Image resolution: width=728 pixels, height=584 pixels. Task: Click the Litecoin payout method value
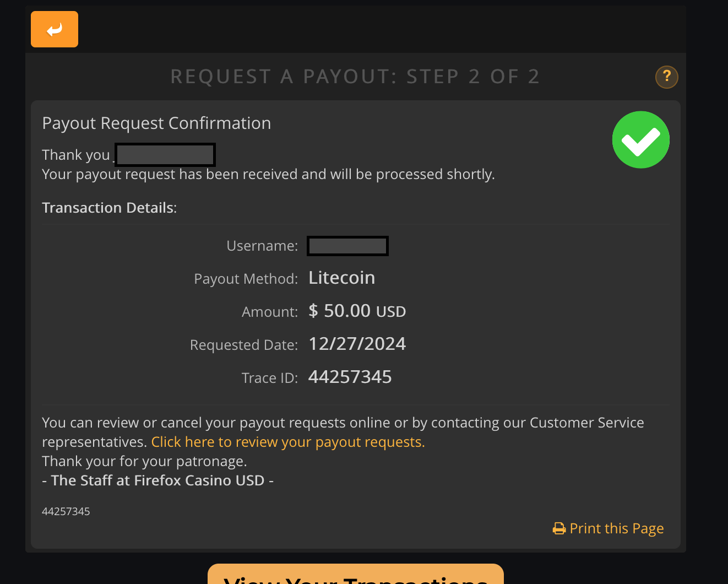(x=341, y=278)
